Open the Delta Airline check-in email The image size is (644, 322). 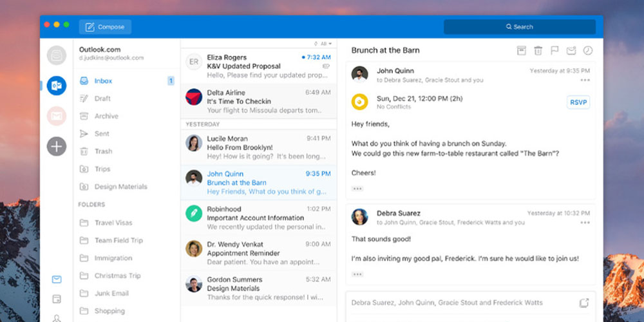point(258,101)
